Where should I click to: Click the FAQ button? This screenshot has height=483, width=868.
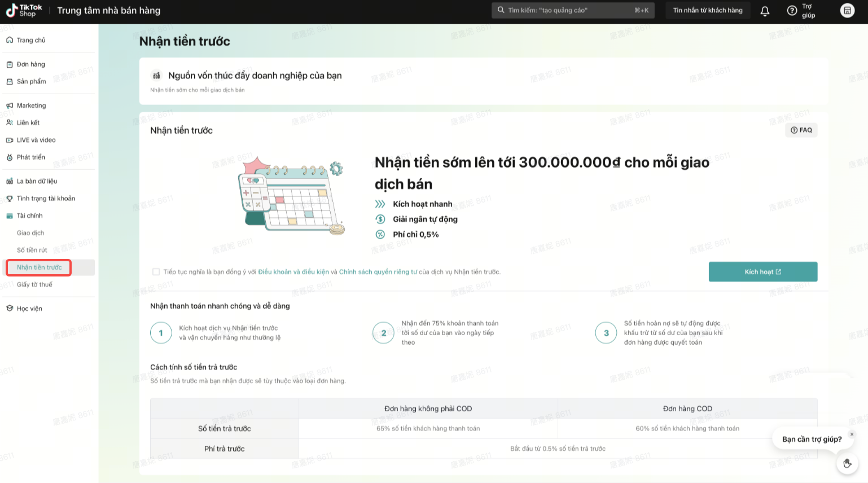click(801, 130)
